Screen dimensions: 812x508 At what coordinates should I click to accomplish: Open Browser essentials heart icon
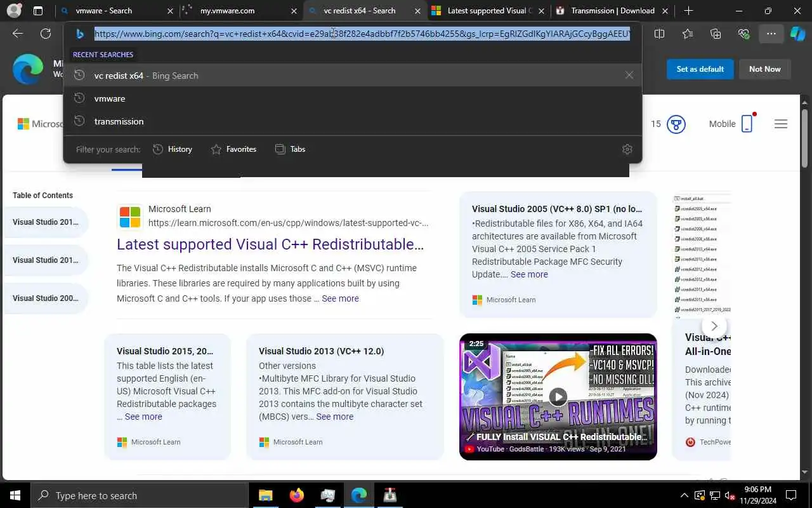click(743, 34)
